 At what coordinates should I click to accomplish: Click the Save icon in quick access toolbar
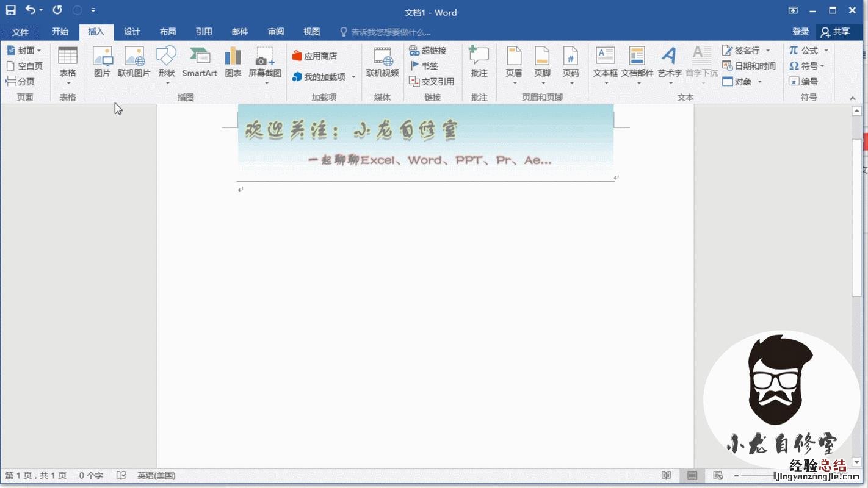click(x=10, y=10)
